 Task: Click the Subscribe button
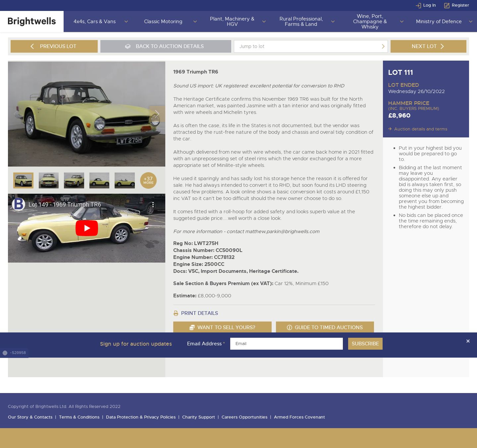(365, 344)
